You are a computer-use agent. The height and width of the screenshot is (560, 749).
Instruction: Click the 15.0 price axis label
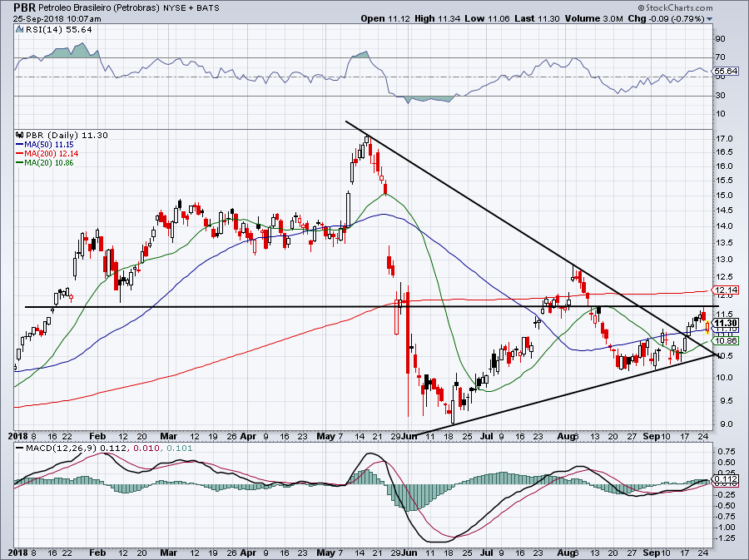click(724, 195)
